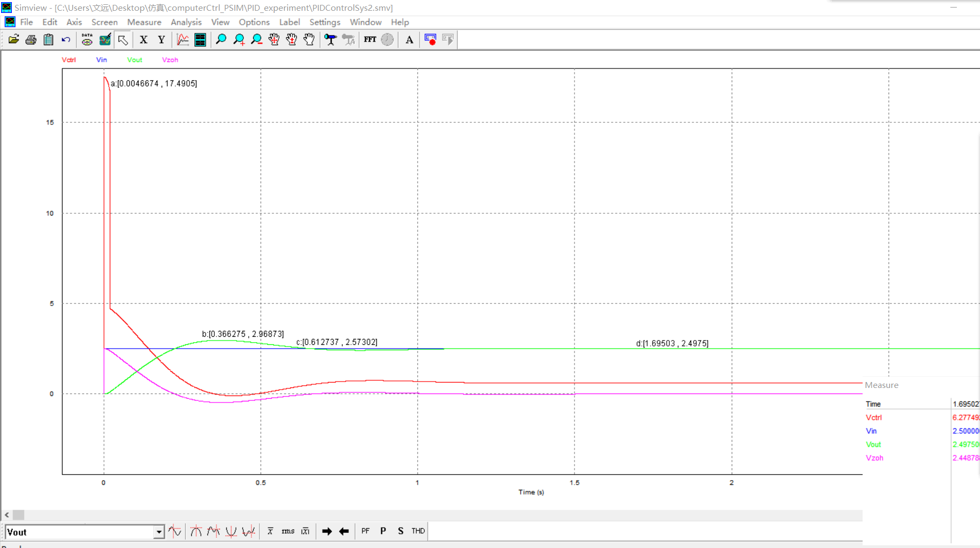
Task: Click the Open file folder icon
Action: pyautogui.click(x=13, y=39)
